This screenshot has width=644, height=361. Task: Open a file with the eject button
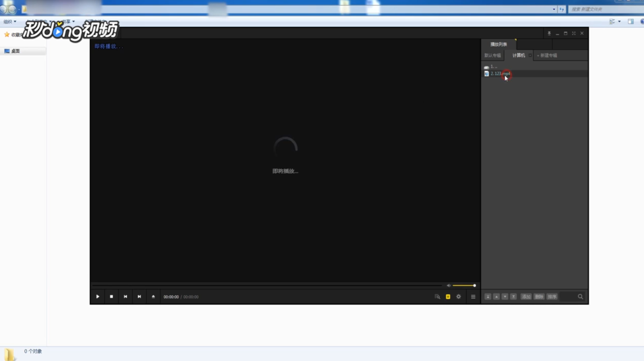coord(153,297)
